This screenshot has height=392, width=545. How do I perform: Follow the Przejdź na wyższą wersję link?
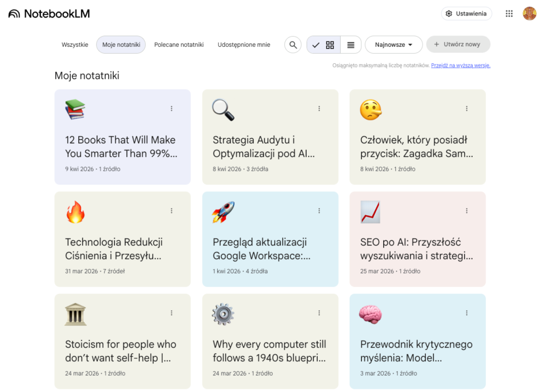click(460, 65)
